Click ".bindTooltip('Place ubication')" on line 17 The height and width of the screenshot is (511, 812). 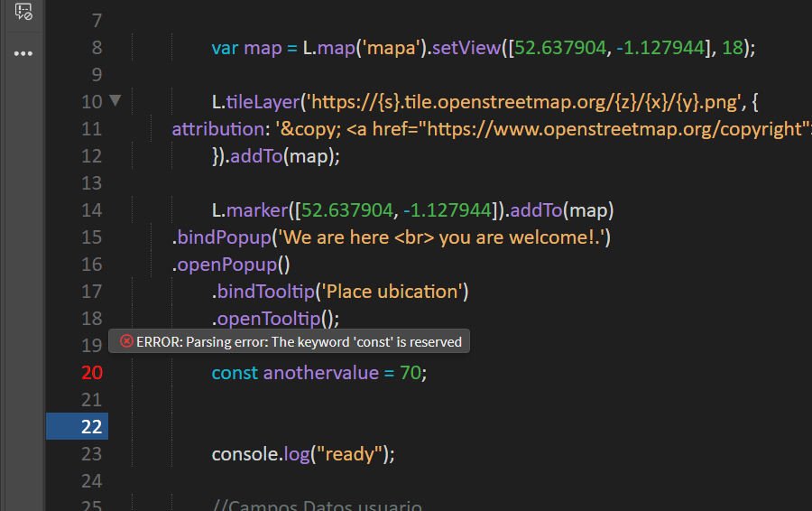coord(340,292)
